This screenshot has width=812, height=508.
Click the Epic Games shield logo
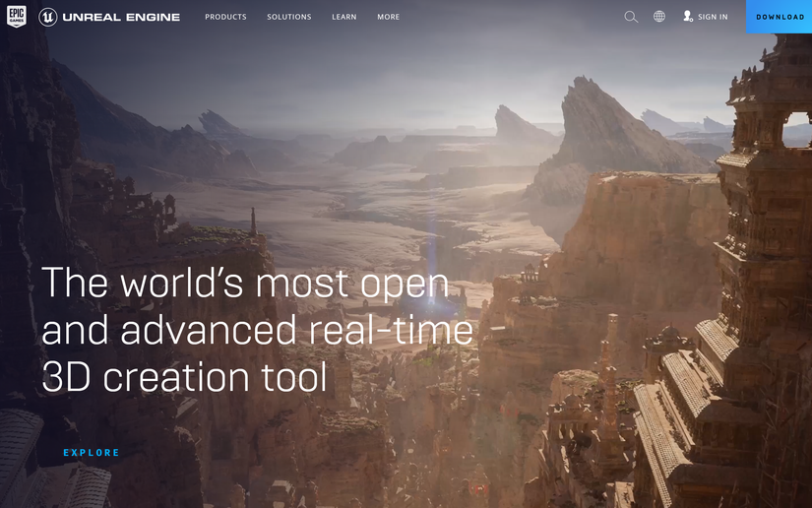point(17,17)
